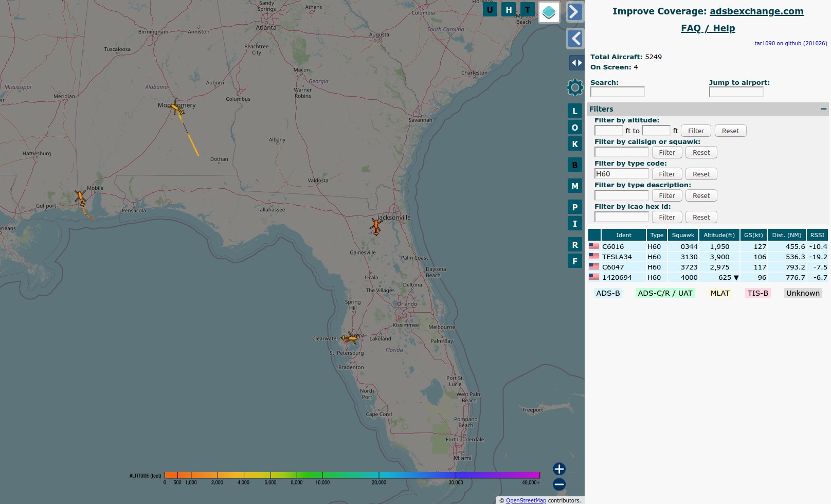Open the tar1090 on github link

click(x=790, y=43)
